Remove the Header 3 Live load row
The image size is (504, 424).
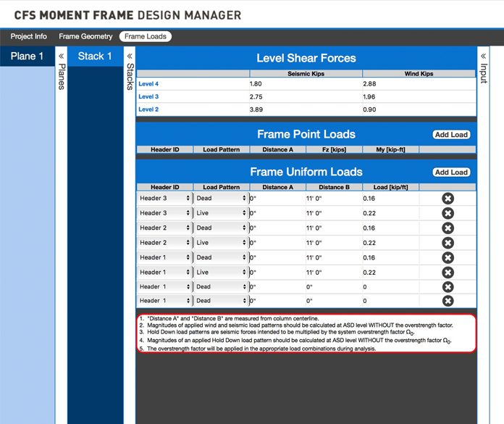point(448,213)
